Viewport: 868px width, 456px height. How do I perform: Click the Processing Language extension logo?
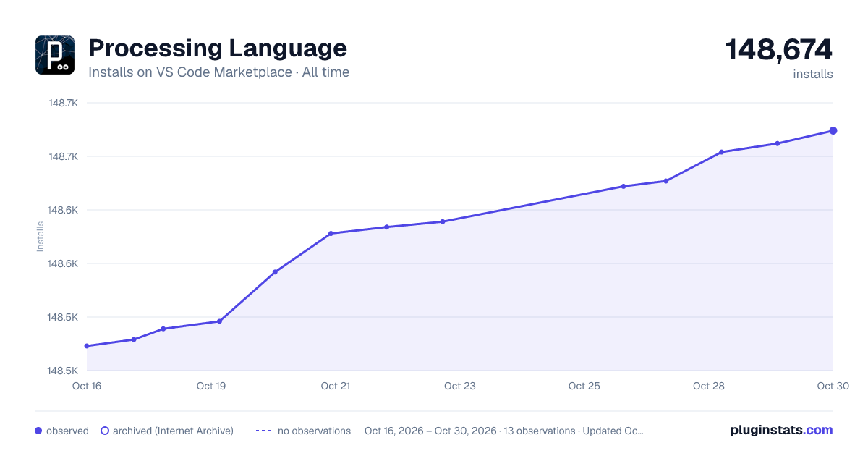point(55,55)
